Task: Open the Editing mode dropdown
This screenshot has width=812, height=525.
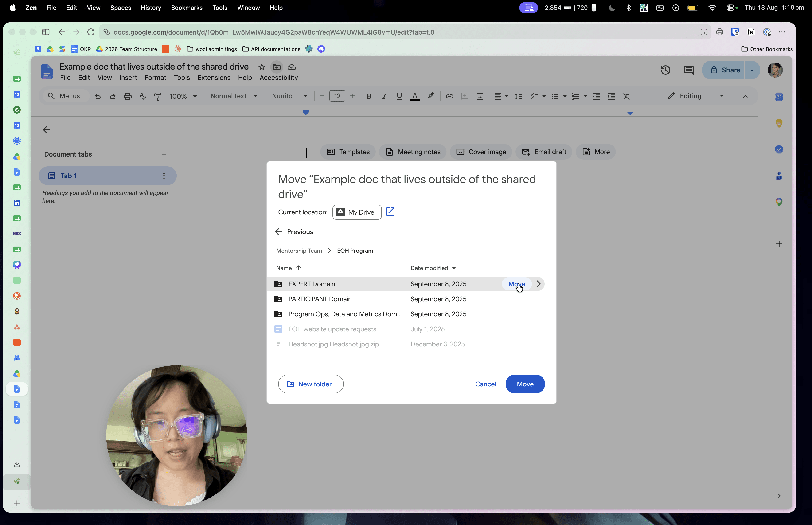Action: pos(695,96)
